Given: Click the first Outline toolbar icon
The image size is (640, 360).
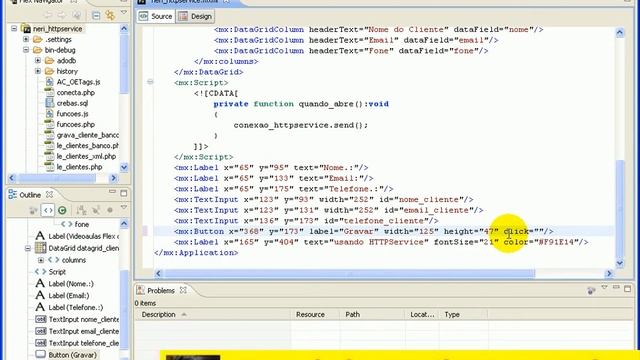Looking at the screenshot, I should [x=33, y=211].
